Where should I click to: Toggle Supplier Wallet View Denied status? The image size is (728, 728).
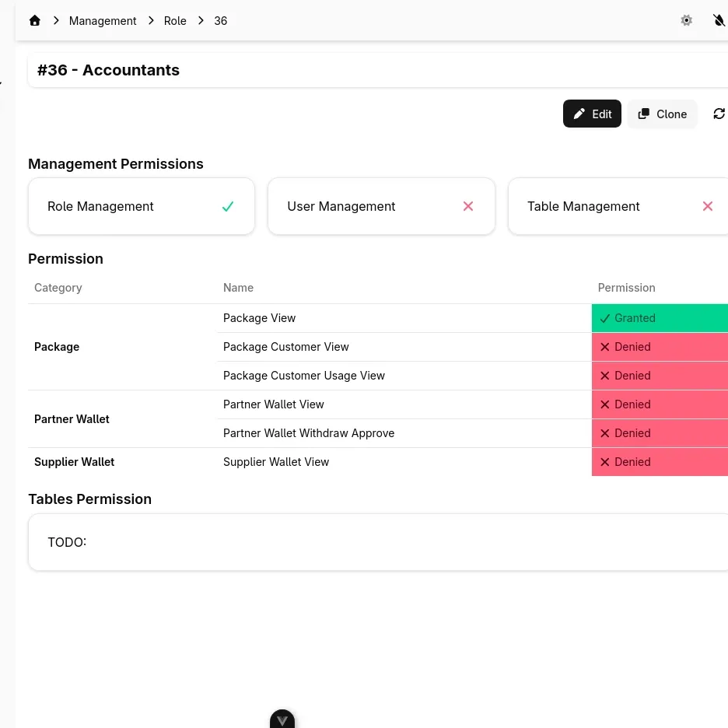(660, 462)
